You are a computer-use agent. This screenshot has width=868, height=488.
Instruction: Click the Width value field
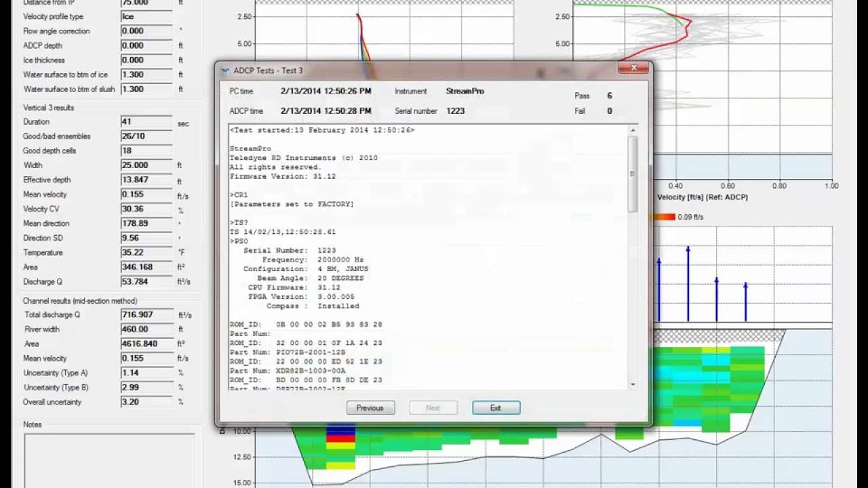tap(146, 165)
